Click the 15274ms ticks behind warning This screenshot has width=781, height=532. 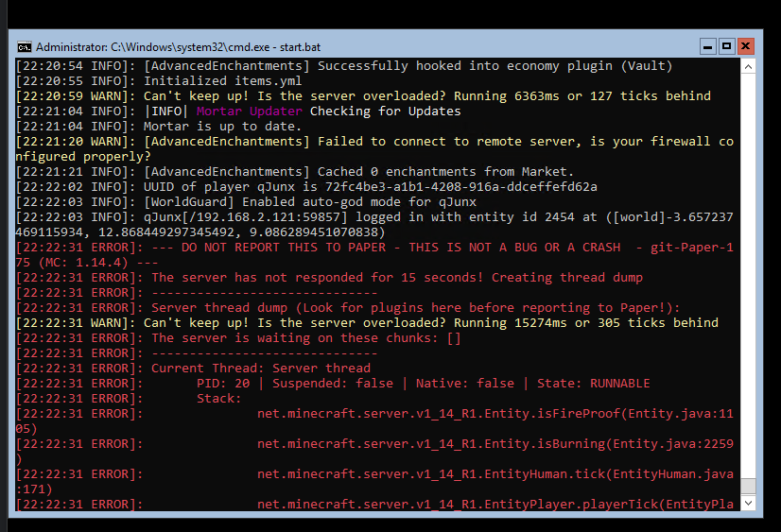pos(367,322)
